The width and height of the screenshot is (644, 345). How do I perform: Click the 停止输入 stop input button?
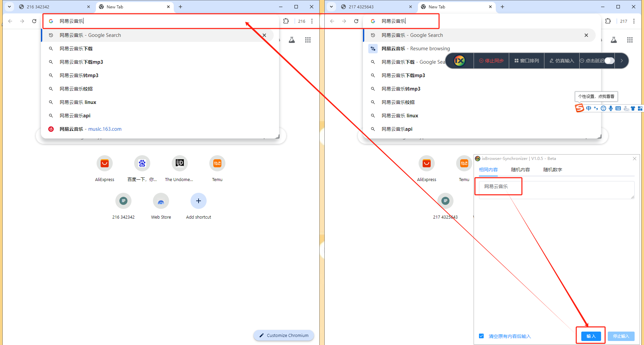click(621, 336)
